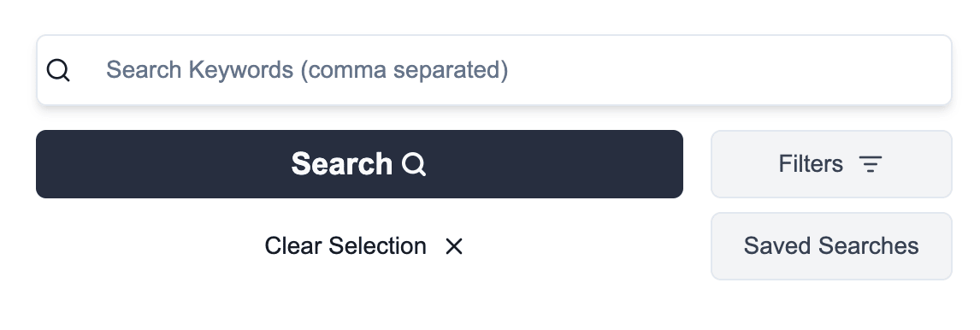Reset selections with the Clear Selection cross
The width and height of the screenshot is (980, 330).
tap(454, 246)
